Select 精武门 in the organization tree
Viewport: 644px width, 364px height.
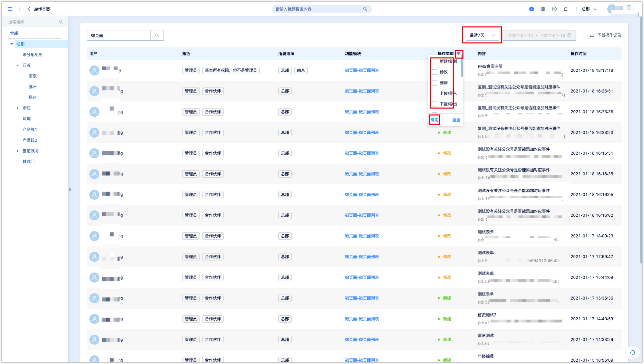[29, 161]
